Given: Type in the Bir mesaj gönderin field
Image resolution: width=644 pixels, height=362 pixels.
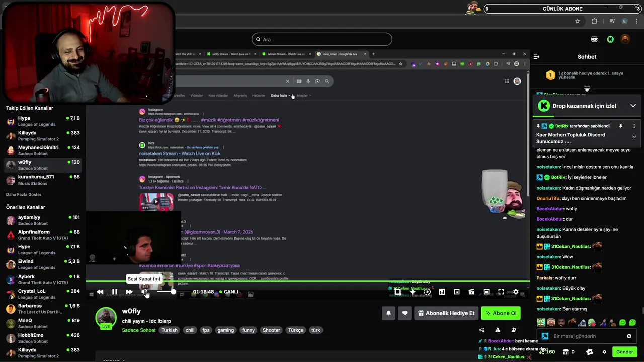Looking at the screenshot, I should 586,336.
